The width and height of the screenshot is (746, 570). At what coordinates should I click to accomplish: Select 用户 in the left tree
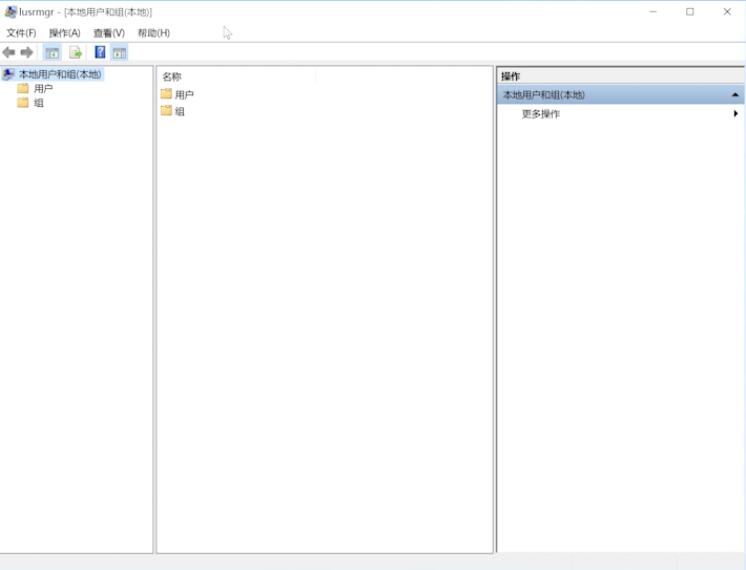point(43,88)
